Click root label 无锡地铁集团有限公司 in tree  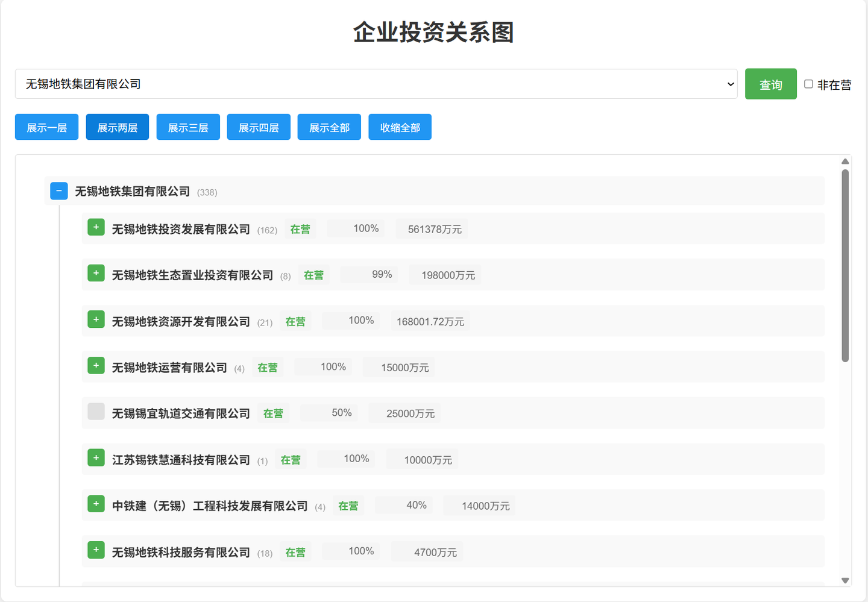click(x=133, y=192)
